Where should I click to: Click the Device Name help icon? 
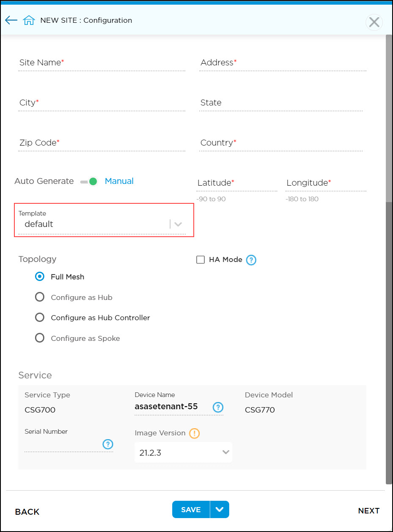click(218, 407)
